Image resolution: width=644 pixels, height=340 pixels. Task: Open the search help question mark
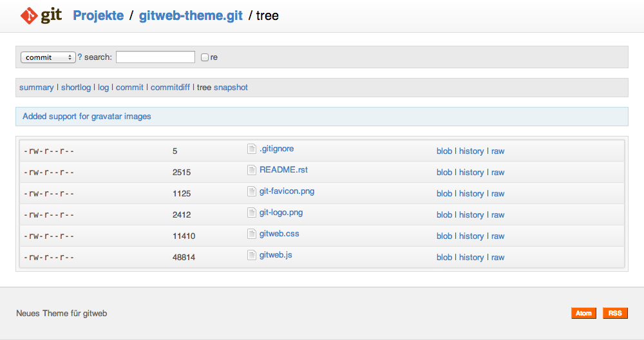(80, 57)
